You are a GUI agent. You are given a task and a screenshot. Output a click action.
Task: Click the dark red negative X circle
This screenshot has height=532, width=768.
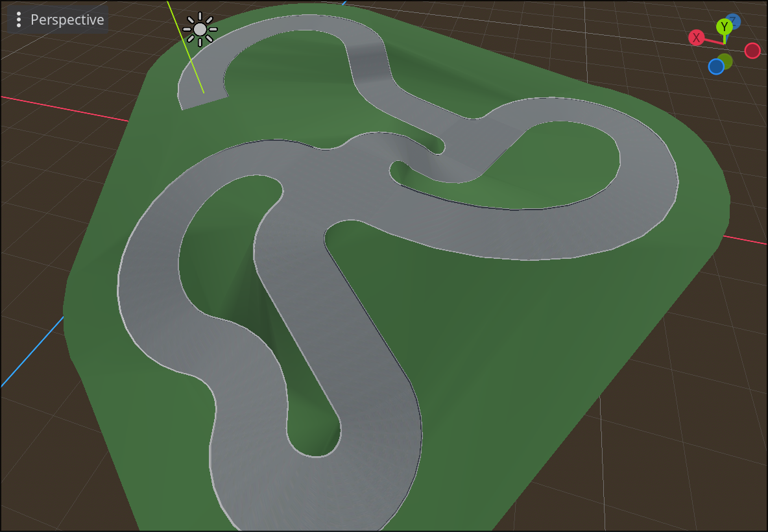tap(752, 51)
